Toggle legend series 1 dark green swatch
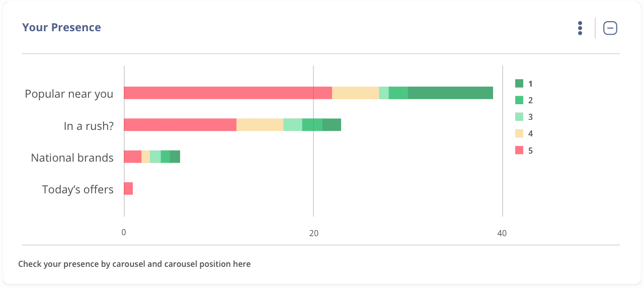This screenshot has width=644, height=288. (519, 84)
